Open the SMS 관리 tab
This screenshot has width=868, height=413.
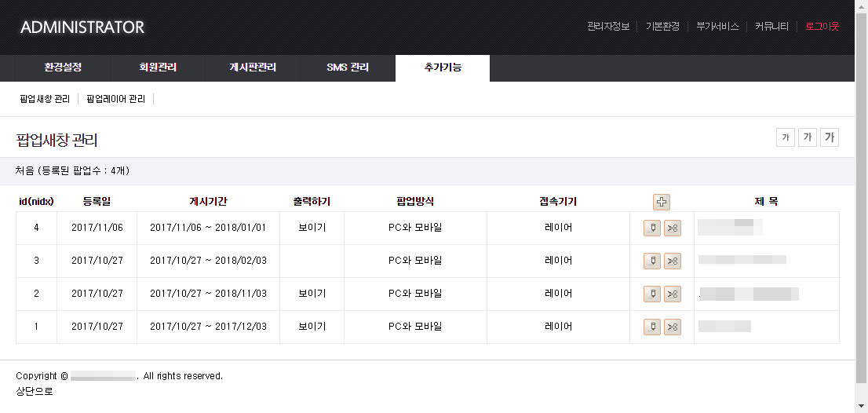348,68
